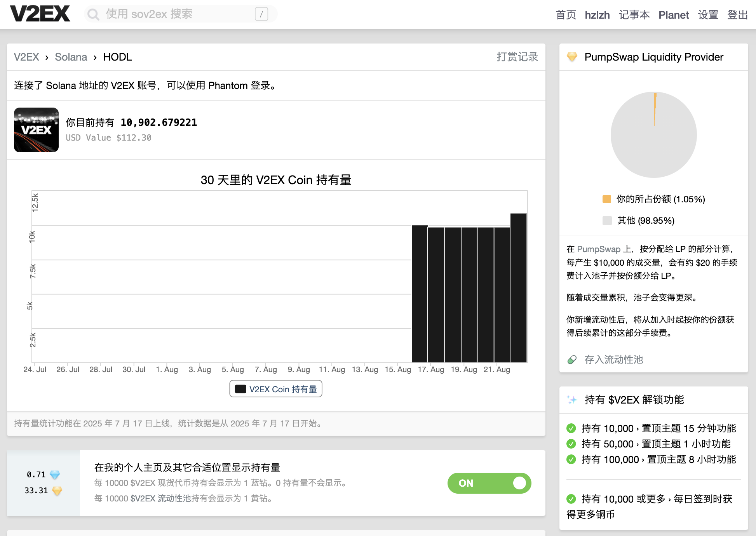Open 记事本 notes page
756x536 pixels.
[634, 15]
